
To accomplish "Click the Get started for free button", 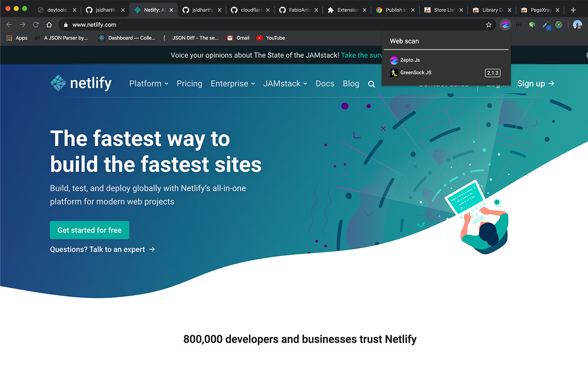I will tap(90, 230).
